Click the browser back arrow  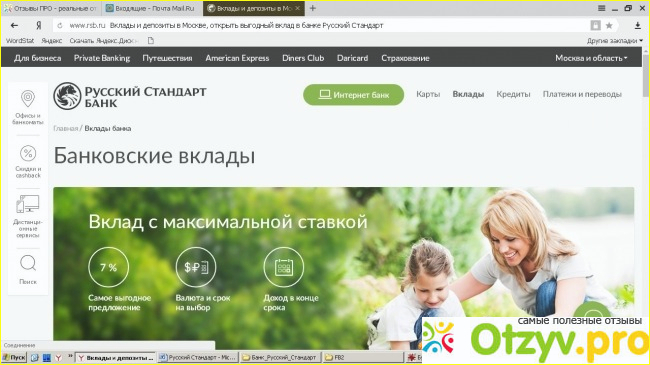coord(15,25)
